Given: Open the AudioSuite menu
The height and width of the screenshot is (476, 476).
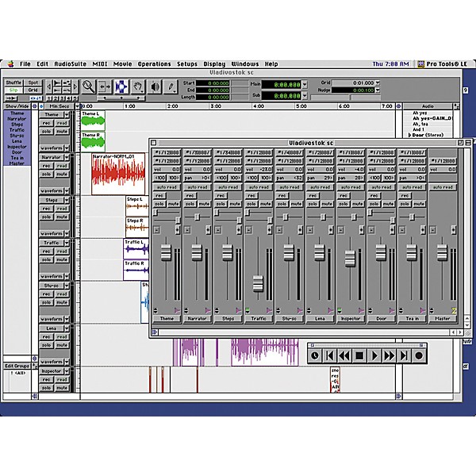Looking at the screenshot, I should [x=71, y=63].
